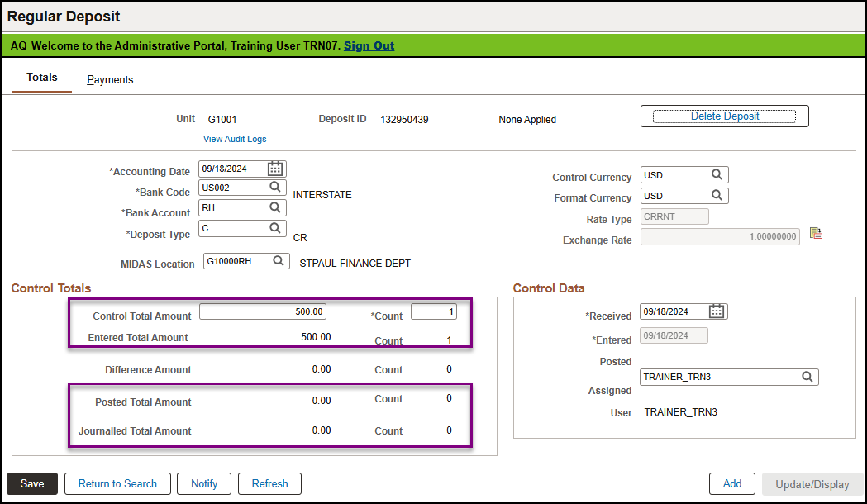
Task: Click the Bank Code lookup magnifier
Action: [x=274, y=188]
